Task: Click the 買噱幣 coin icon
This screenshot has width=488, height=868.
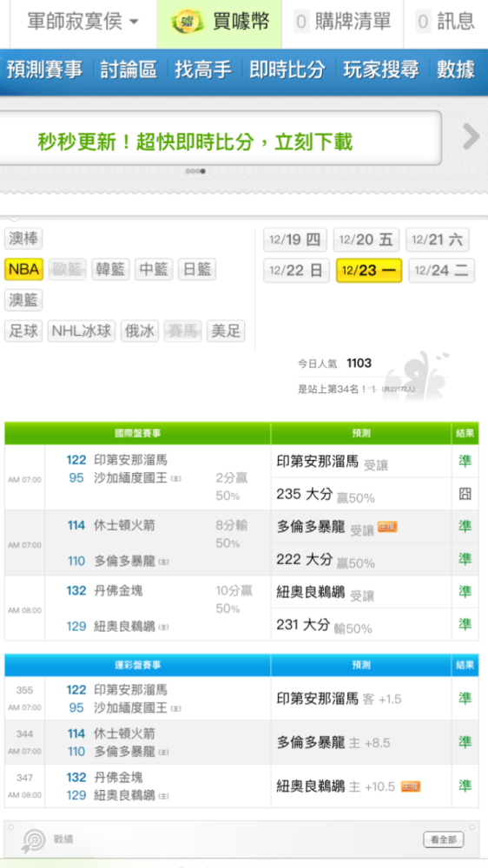Action: pyautogui.click(x=189, y=23)
